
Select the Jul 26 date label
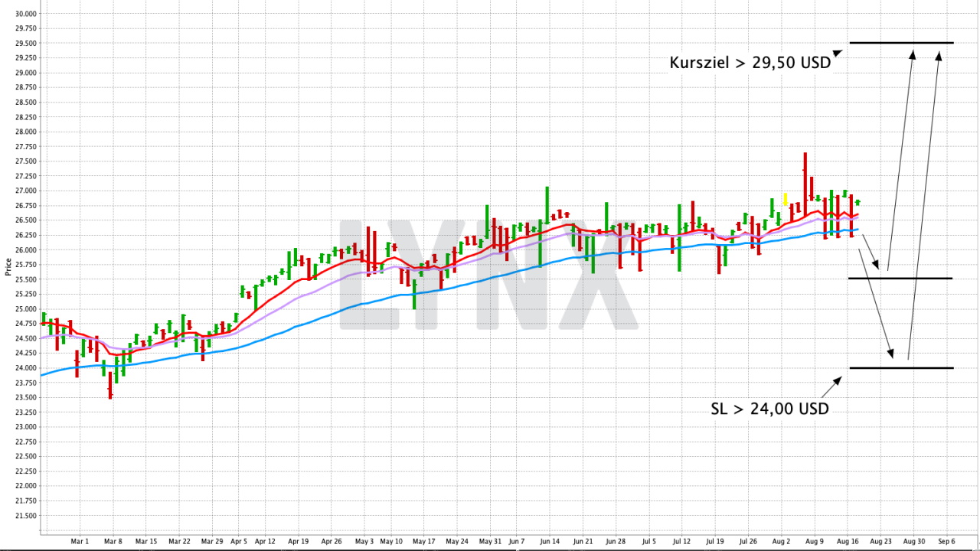(748, 541)
